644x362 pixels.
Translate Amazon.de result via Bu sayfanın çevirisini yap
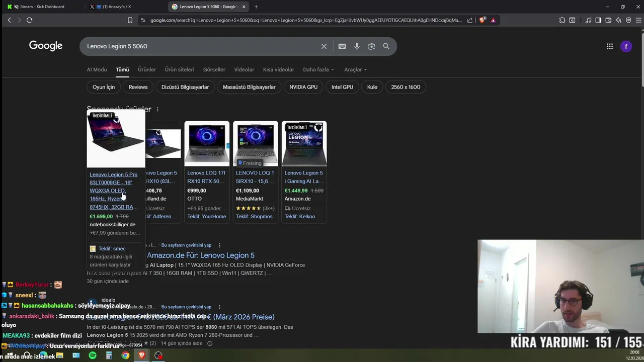pos(186,245)
